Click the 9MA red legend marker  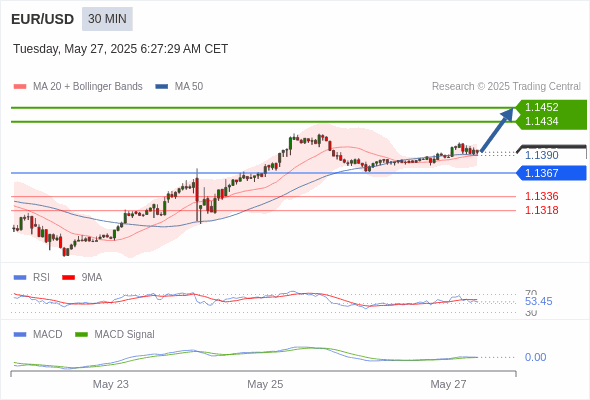[68, 278]
